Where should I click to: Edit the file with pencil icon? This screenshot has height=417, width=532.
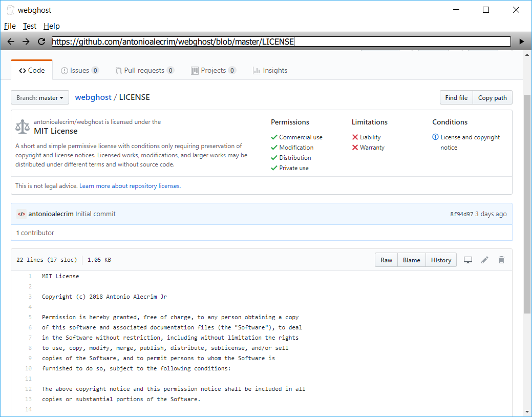(484, 260)
